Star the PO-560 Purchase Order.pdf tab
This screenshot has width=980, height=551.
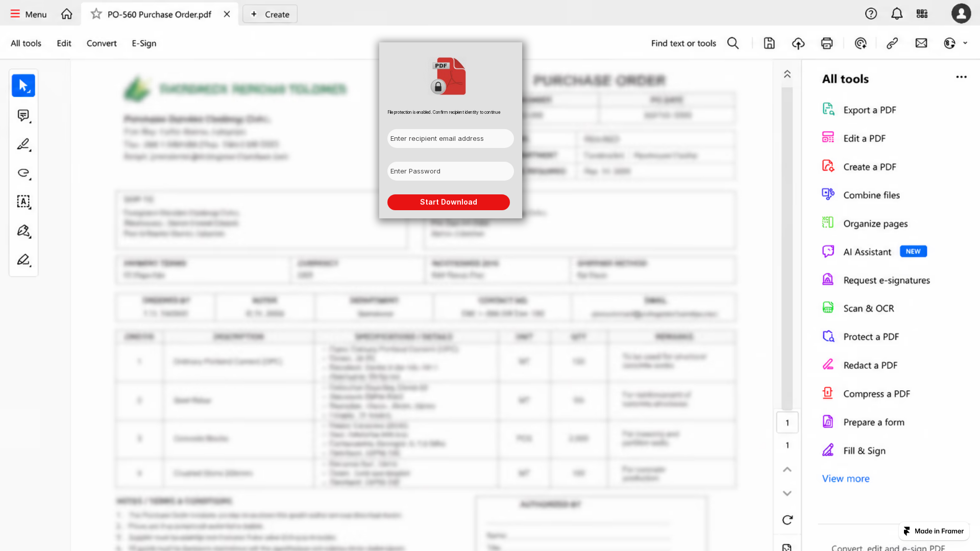[96, 14]
